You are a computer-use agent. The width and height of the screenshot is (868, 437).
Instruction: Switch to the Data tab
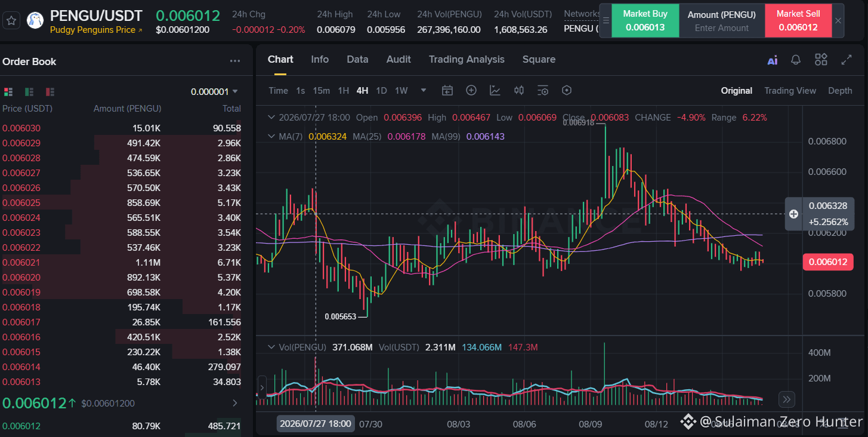pos(357,60)
